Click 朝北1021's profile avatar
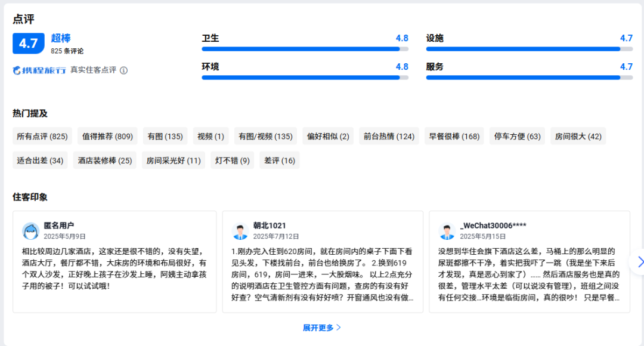Image resolution: width=644 pixels, height=346 pixels. click(240, 231)
